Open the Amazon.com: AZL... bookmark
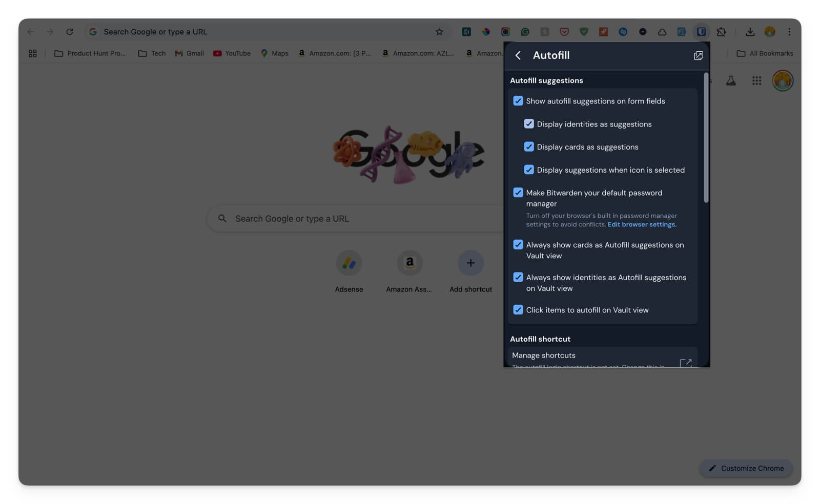This screenshot has height=504, width=820. 418,53
